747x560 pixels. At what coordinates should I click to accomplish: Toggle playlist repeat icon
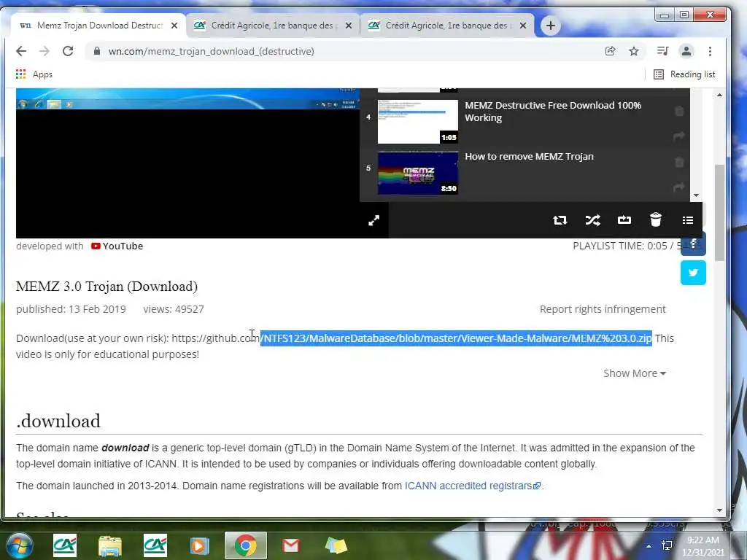point(560,220)
